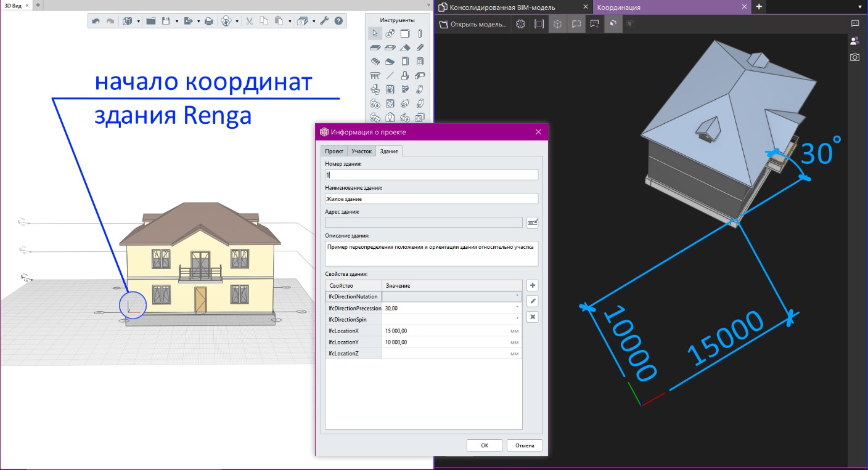The height and width of the screenshot is (470, 868).
Task: Toggle the highlighted model box button in viewer
Action: coord(613,24)
